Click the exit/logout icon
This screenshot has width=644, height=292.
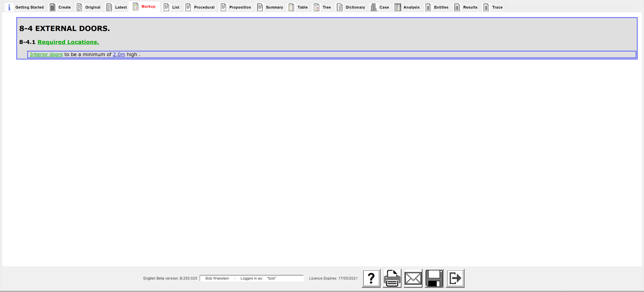click(x=455, y=278)
